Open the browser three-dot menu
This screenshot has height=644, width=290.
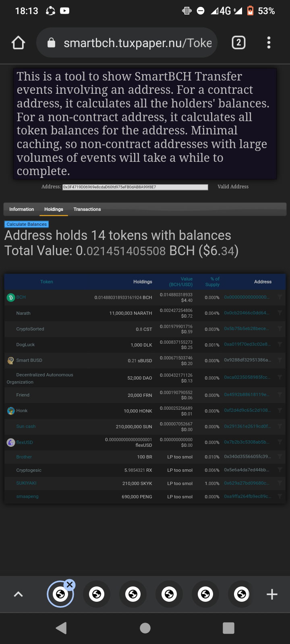coord(269,43)
